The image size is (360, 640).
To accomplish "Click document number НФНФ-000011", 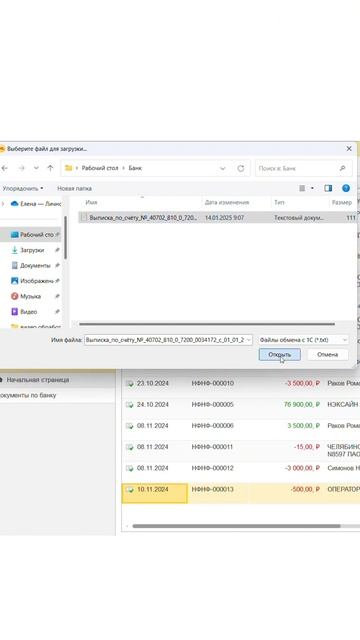I will (212, 447).
